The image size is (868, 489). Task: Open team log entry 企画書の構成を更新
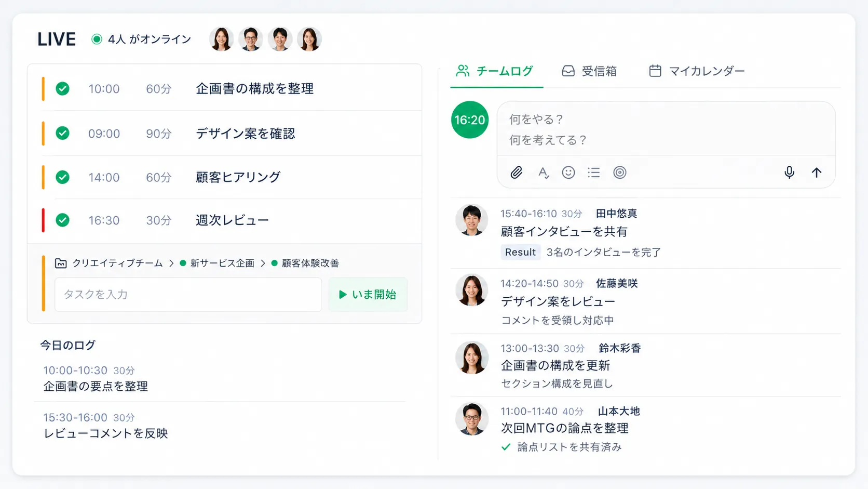(x=555, y=365)
